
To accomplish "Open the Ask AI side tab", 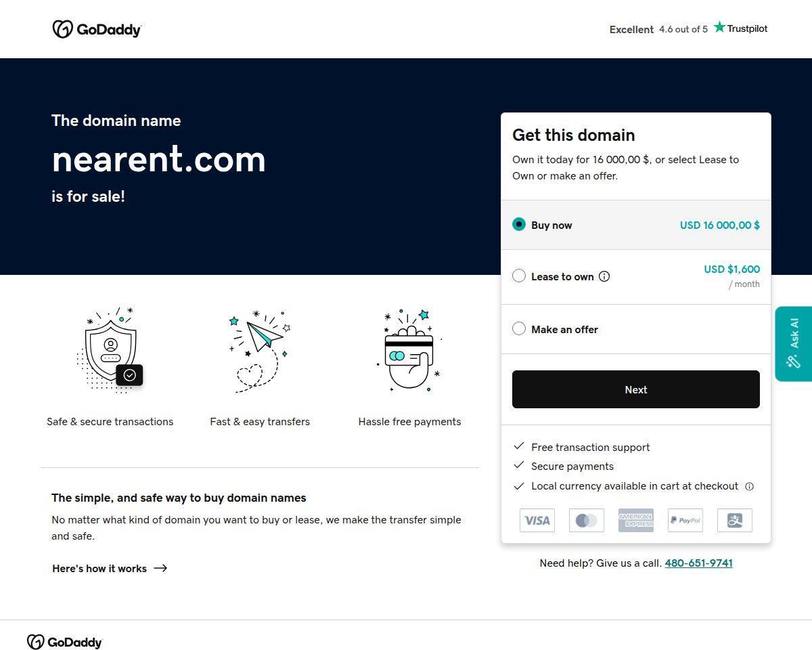I will 794,344.
